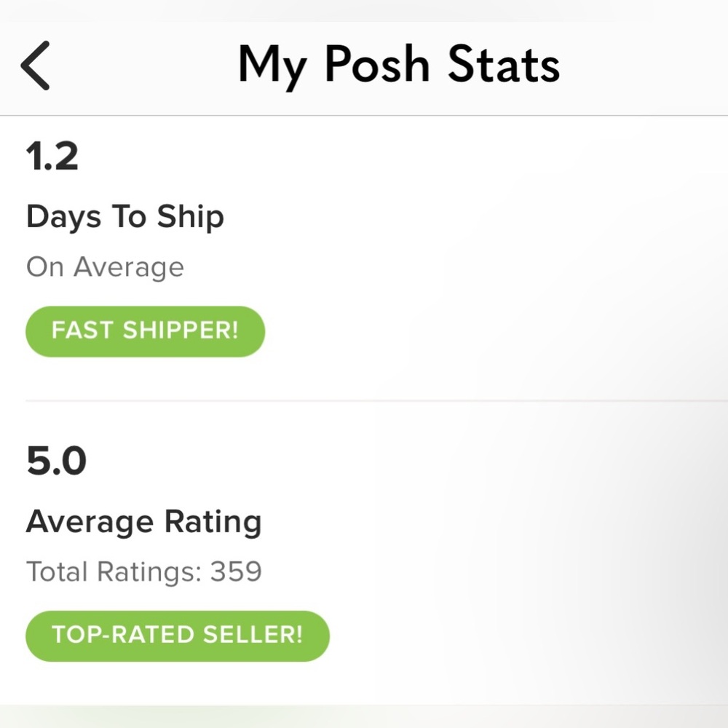
Task: Click the Days To Ship label
Action: pyautogui.click(x=125, y=217)
